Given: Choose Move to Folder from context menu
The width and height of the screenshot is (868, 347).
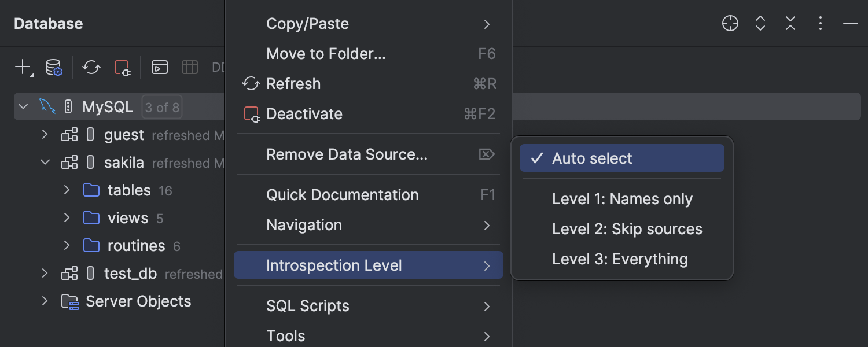Looking at the screenshot, I should 325,54.
